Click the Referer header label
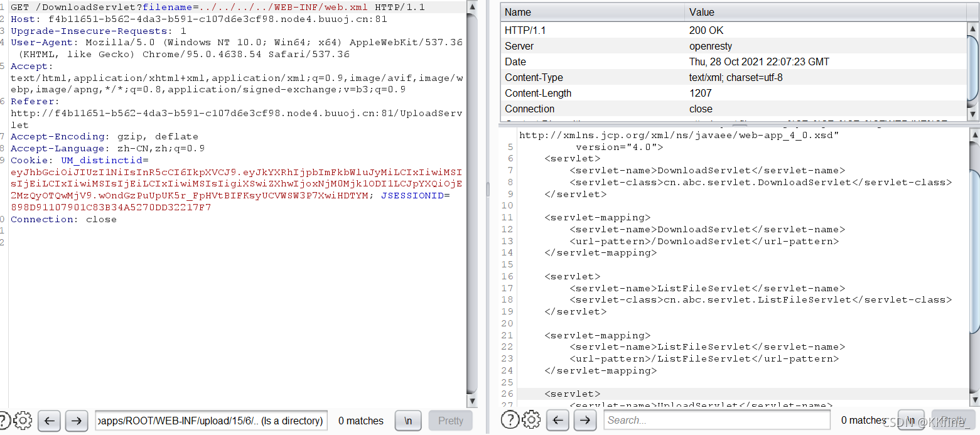Screen dimensions: 980x435 click(35, 101)
